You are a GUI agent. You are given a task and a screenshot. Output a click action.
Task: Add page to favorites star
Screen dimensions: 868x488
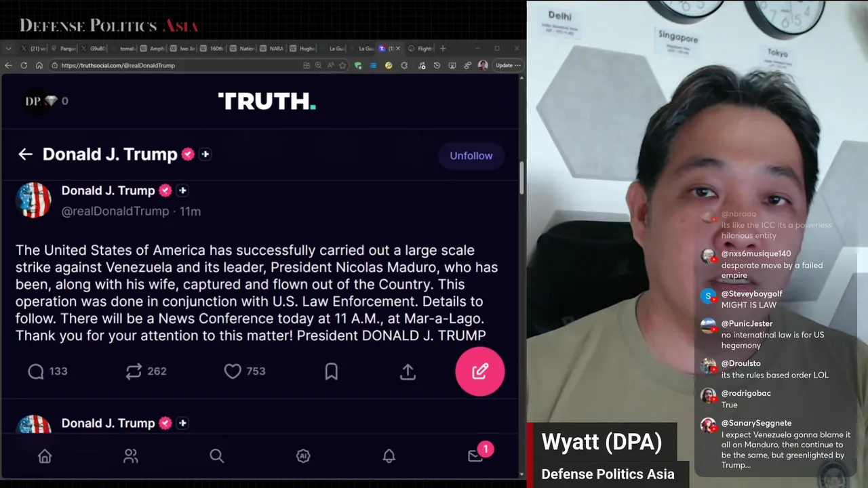tap(342, 65)
